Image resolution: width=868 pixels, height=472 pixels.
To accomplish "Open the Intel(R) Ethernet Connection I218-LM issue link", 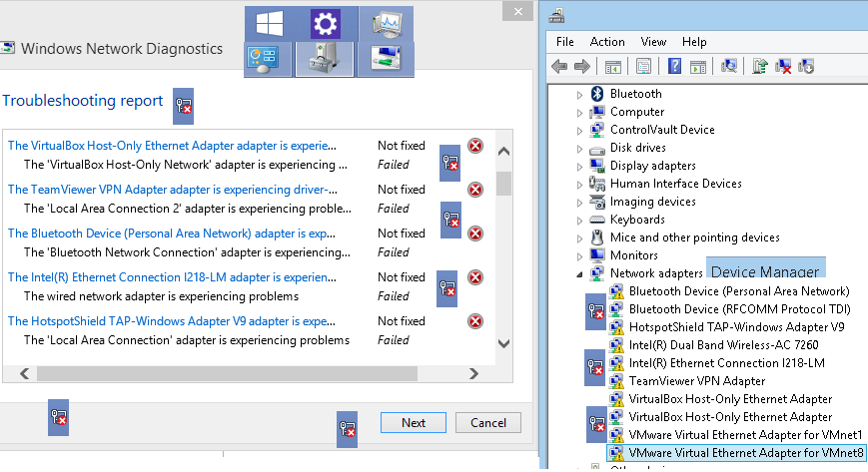I will pyautogui.click(x=172, y=276).
